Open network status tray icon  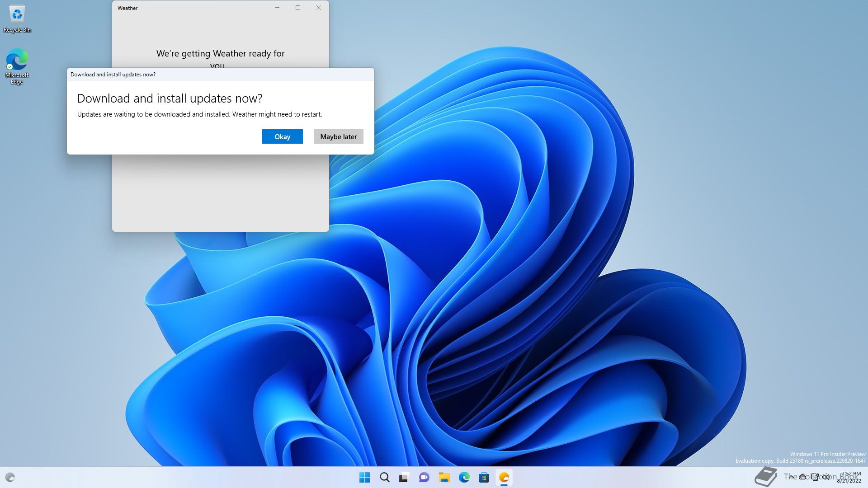(815, 477)
